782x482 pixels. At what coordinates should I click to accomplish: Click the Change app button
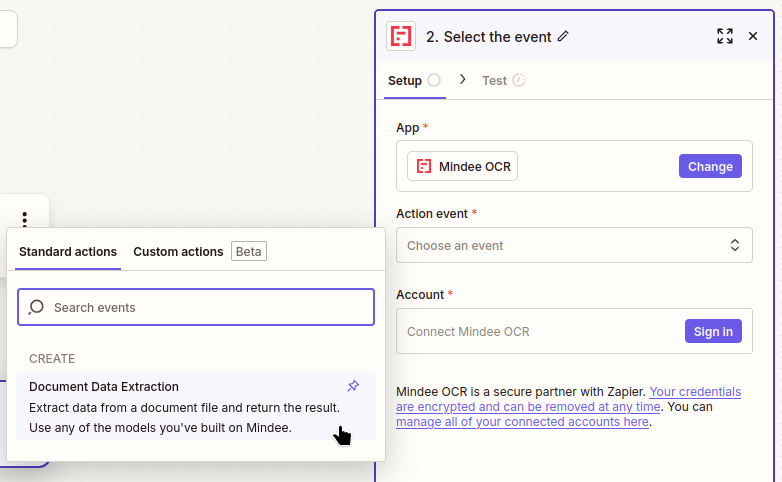pos(710,166)
